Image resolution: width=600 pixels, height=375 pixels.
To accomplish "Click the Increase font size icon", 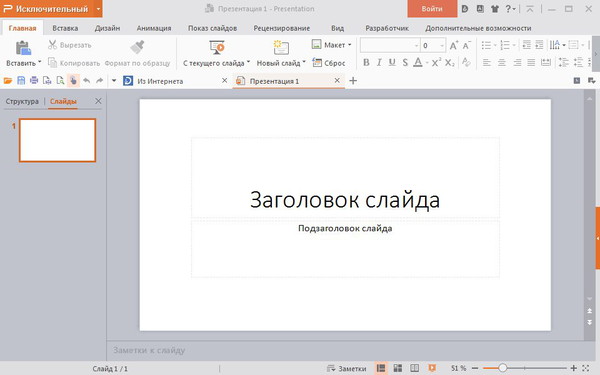I will click(x=453, y=46).
